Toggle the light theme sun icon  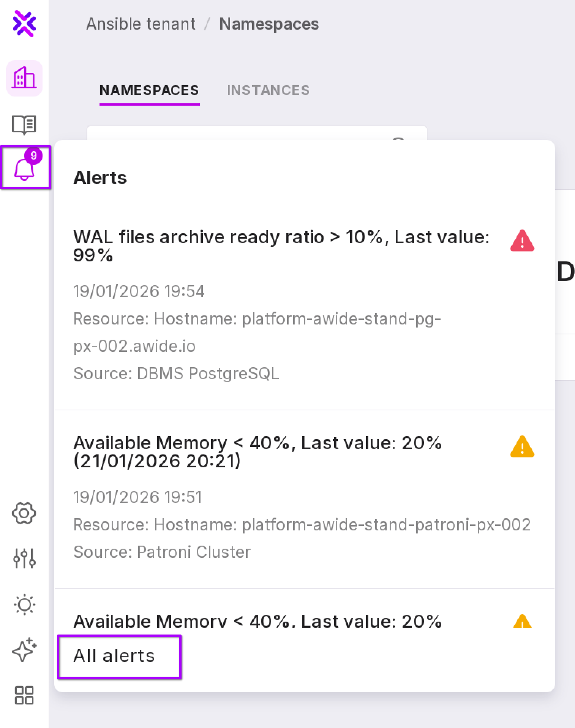point(24,605)
